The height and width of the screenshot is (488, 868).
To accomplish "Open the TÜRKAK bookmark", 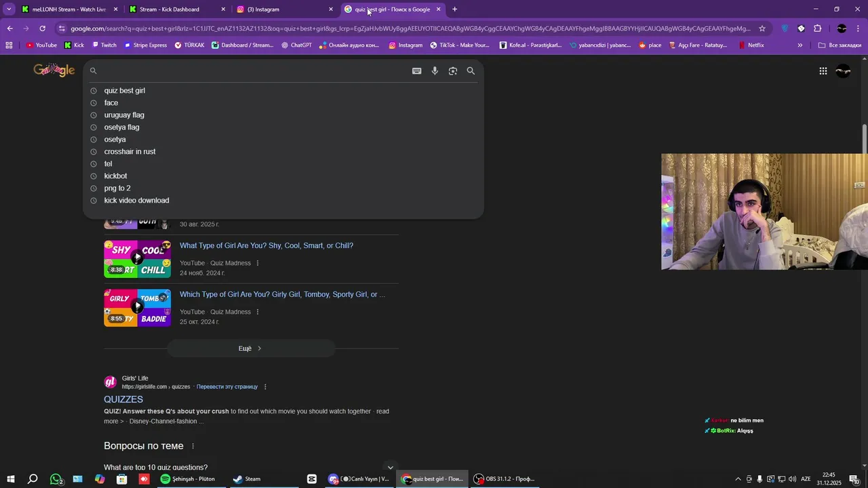I will pyautogui.click(x=189, y=45).
